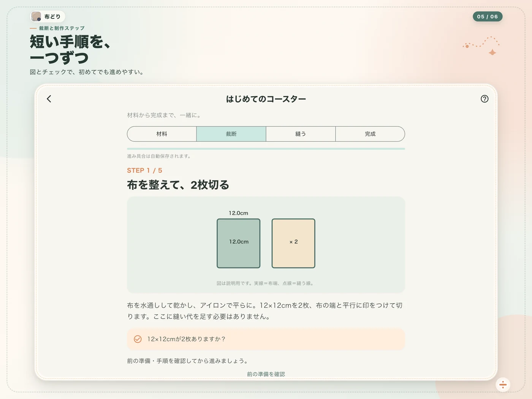Switch to the 材料 tab
The image size is (532, 399).
(162, 134)
